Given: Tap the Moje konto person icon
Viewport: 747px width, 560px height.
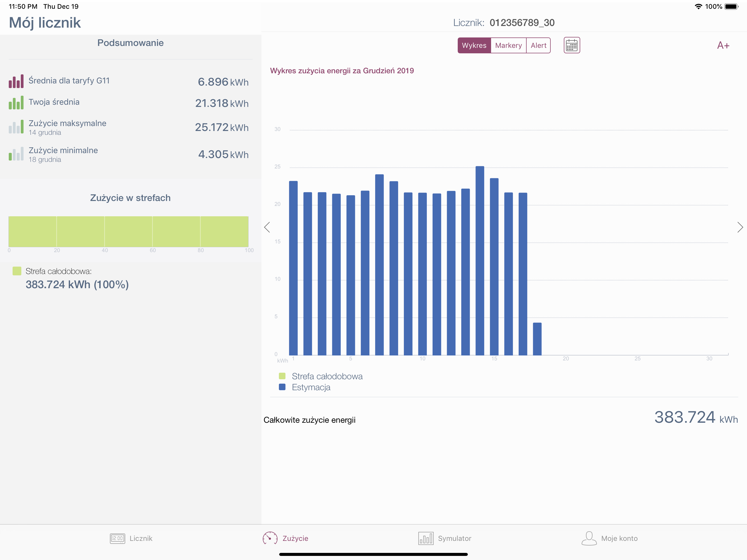Looking at the screenshot, I should [589, 538].
